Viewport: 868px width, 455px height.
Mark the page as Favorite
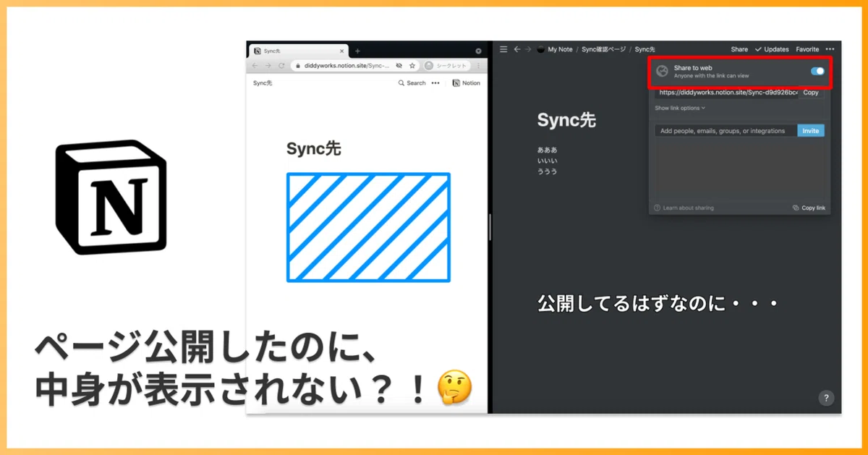[x=807, y=49]
